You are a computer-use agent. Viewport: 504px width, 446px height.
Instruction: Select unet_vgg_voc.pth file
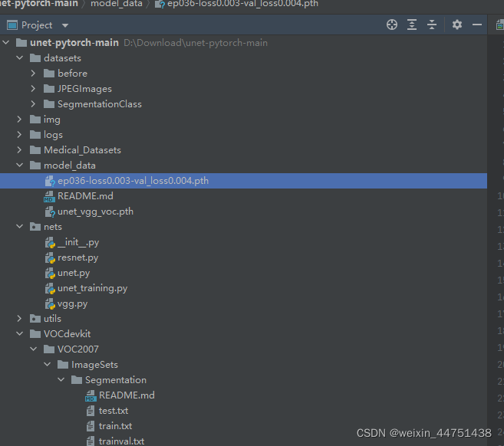point(95,212)
